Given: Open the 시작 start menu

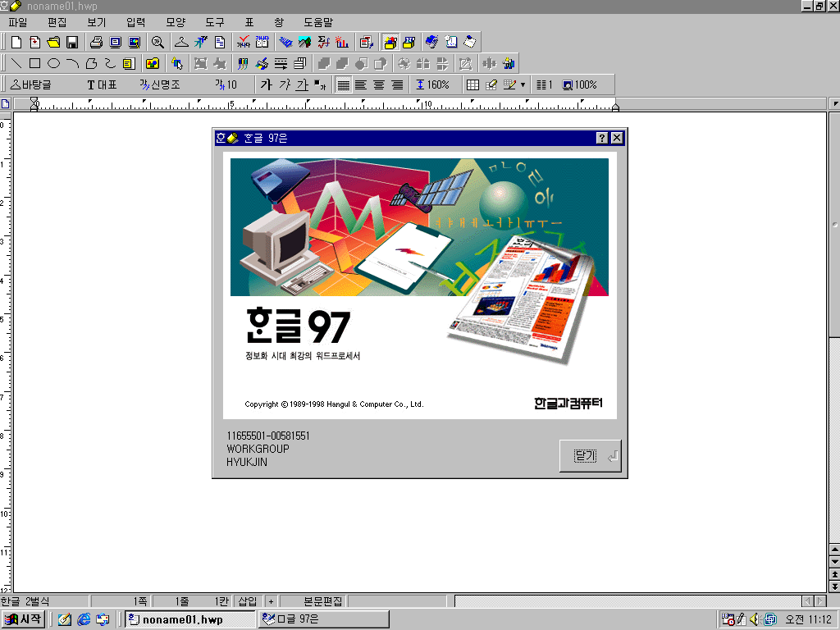Looking at the screenshot, I should [x=23, y=619].
